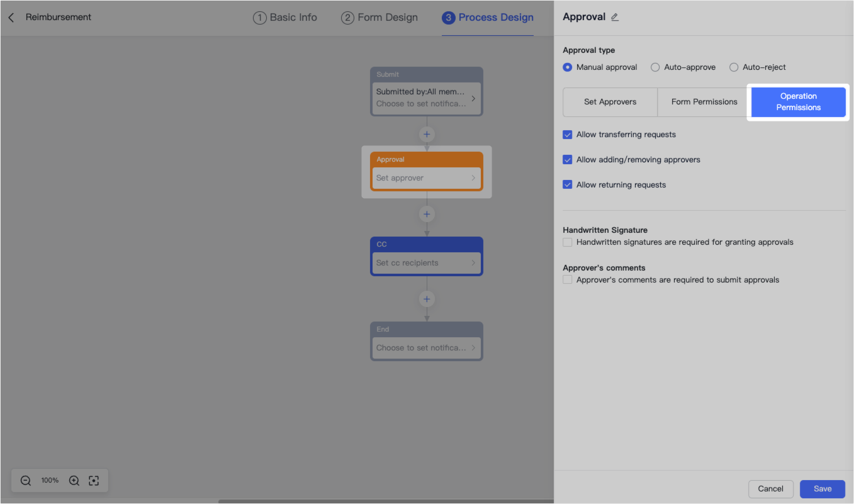Select the Process Design step

[x=488, y=18]
